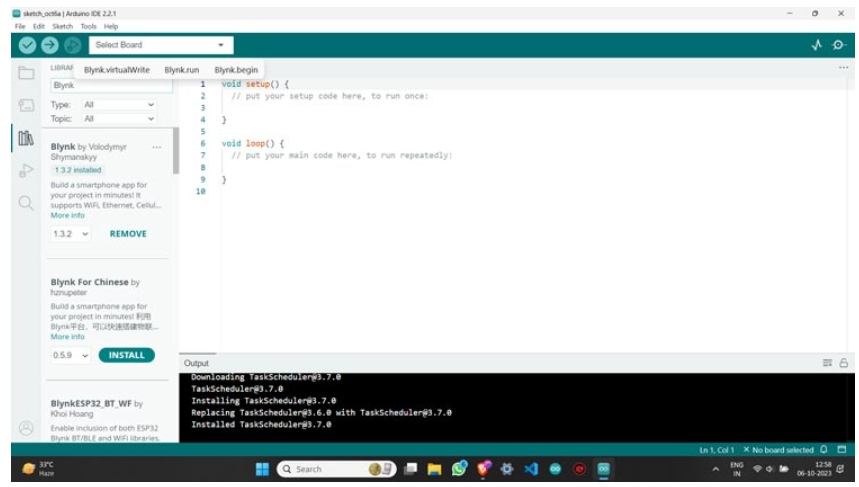Viewport: 859px width, 487px height.
Task: Open the Sketchbook folder icon in sidebar
Action: pyautogui.click(x=26, y=73)
